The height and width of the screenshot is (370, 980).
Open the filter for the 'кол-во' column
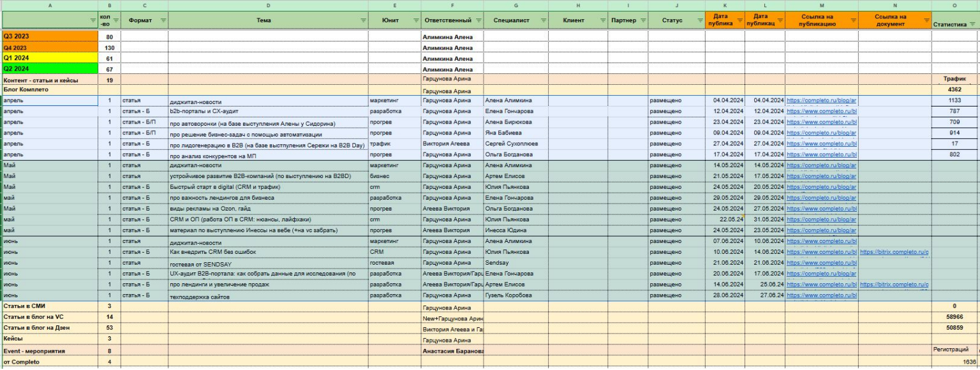click(x=115, y=20)
